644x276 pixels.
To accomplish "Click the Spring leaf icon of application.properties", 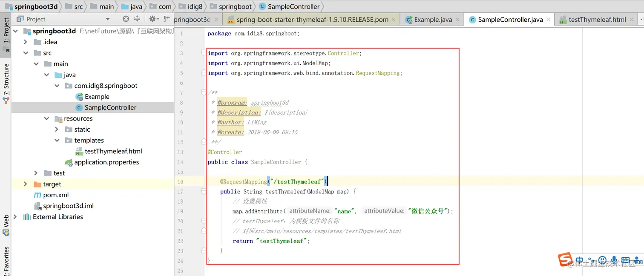I will [x=69, y=162].
